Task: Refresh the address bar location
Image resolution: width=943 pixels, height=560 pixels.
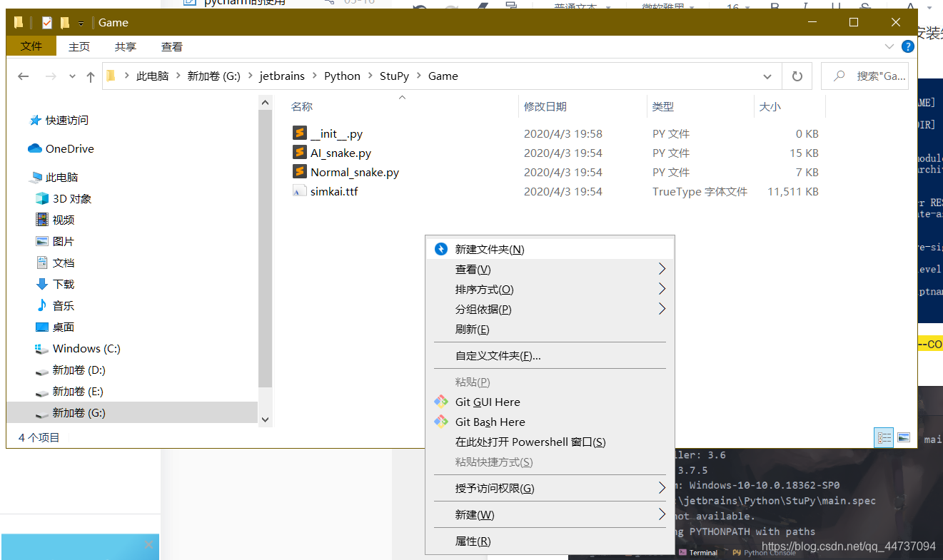Action: (797, 76)
